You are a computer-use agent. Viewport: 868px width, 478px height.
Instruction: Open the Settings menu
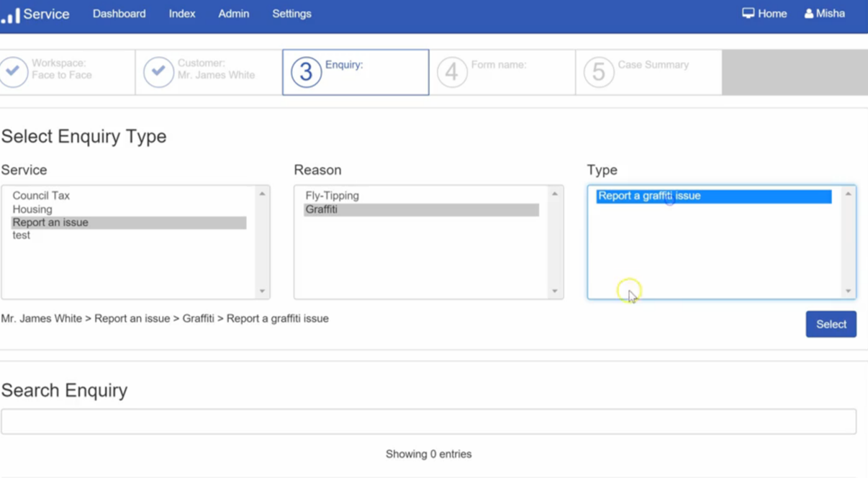tap(291, 14)
